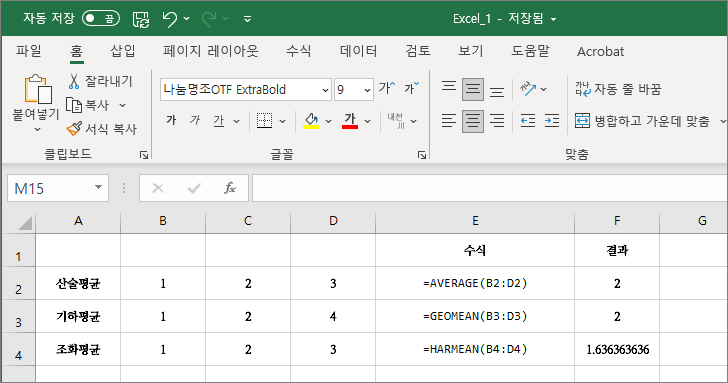
Task: Toggle Center horizontal alignment icon
Action: tap(473, 121)
